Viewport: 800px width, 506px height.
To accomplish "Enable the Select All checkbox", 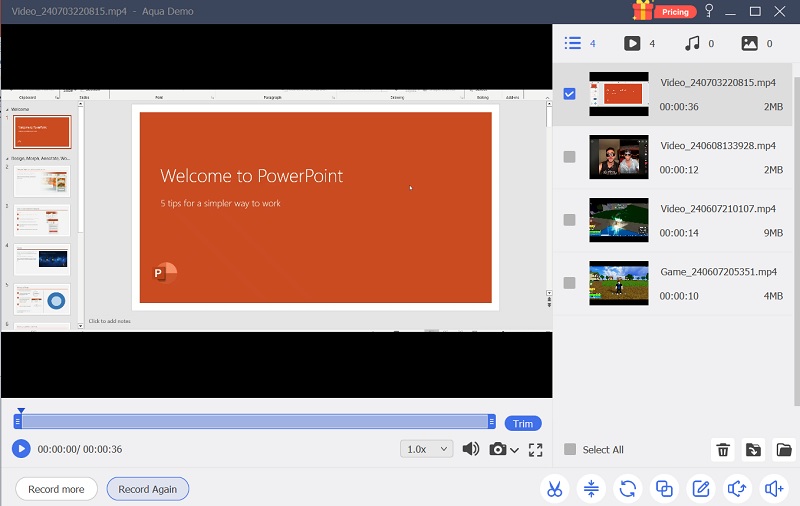I will 570,449.
